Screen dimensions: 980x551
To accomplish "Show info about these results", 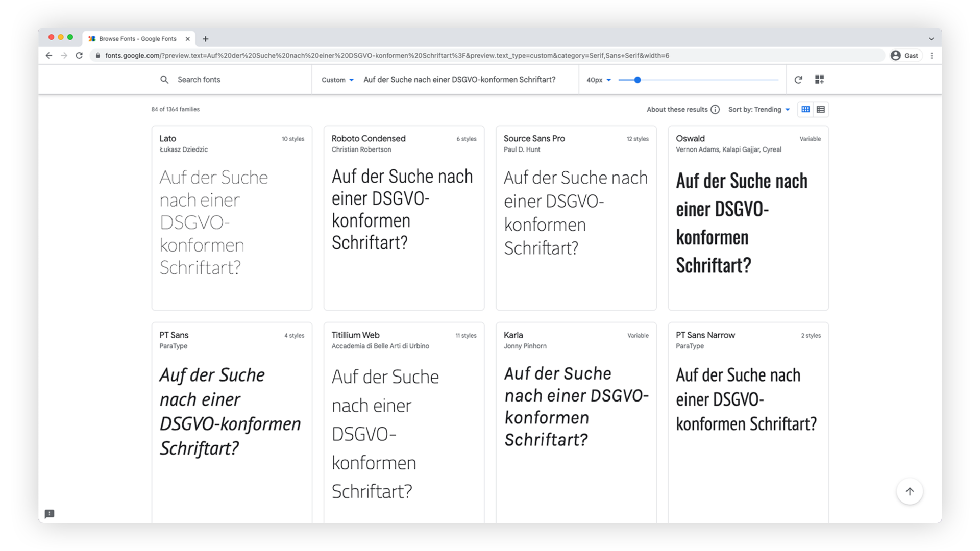I will [716, 110].
